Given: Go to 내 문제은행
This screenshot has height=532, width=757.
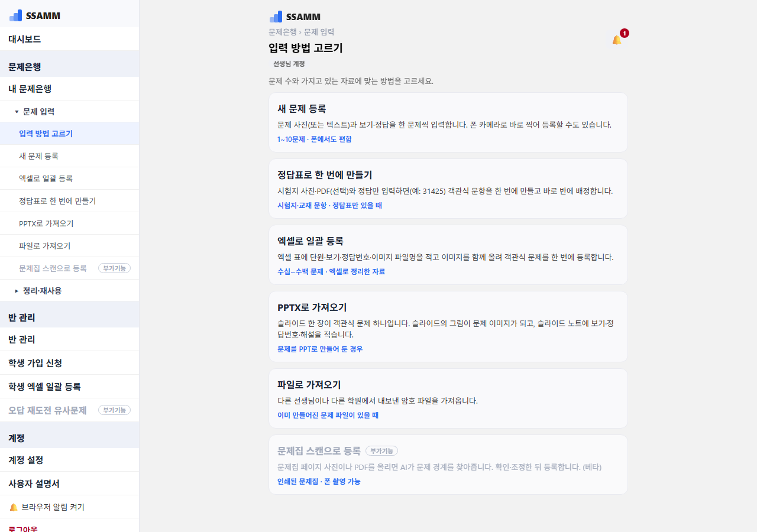Looking at the screenshot, I should click(x=69, y=89).
